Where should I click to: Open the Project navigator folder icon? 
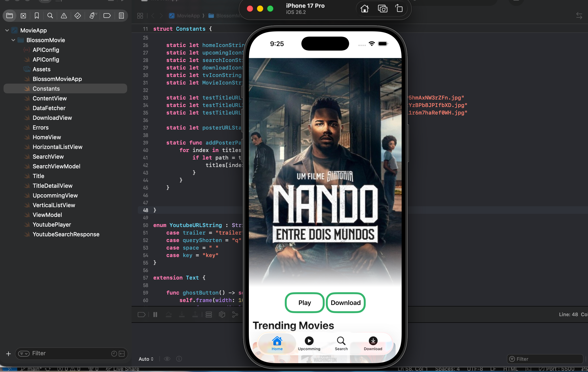tap(9, 16)
